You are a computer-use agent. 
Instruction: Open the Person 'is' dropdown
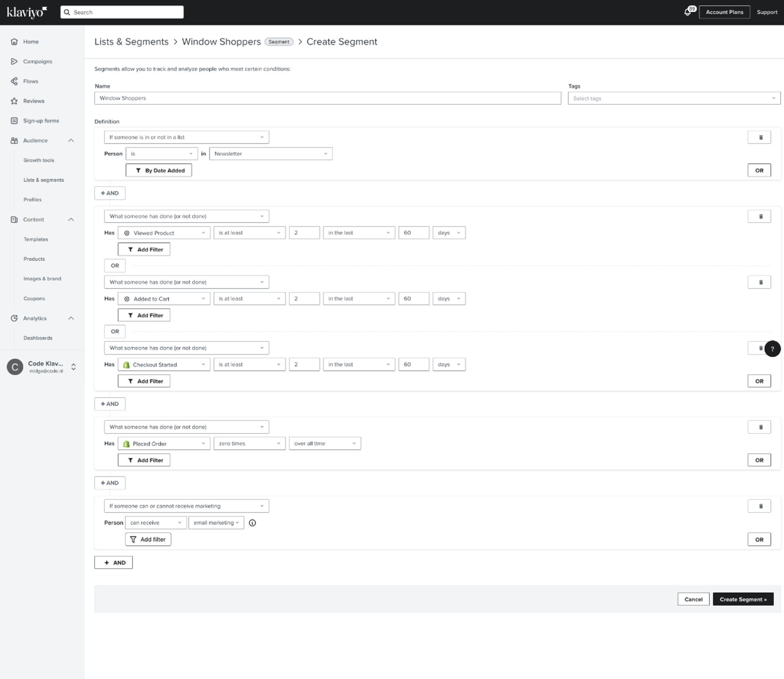(x=161, y=154)
